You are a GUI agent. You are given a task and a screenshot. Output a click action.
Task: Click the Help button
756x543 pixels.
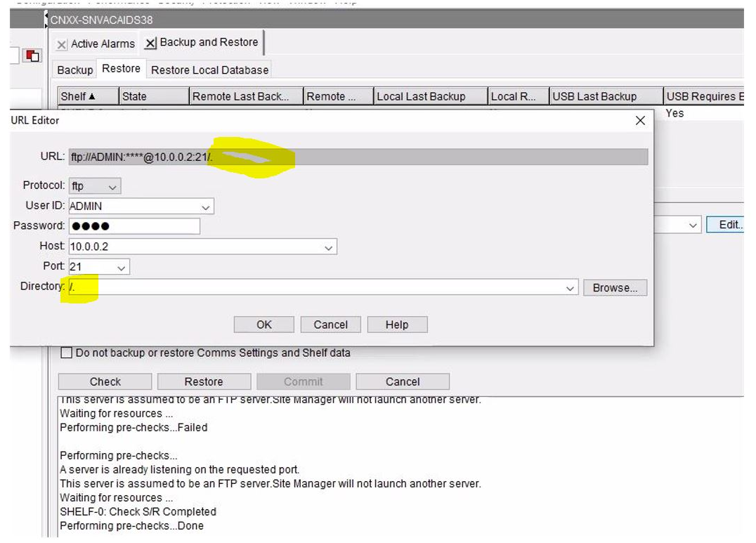[x=396, y=325]
